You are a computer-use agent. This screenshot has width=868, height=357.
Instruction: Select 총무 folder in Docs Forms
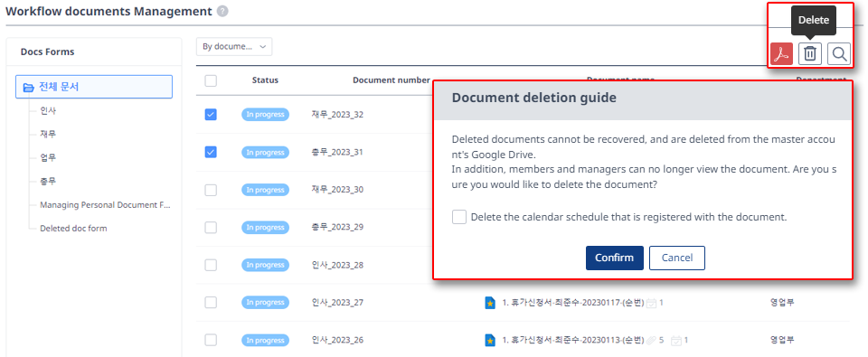[x=48, y=181]
